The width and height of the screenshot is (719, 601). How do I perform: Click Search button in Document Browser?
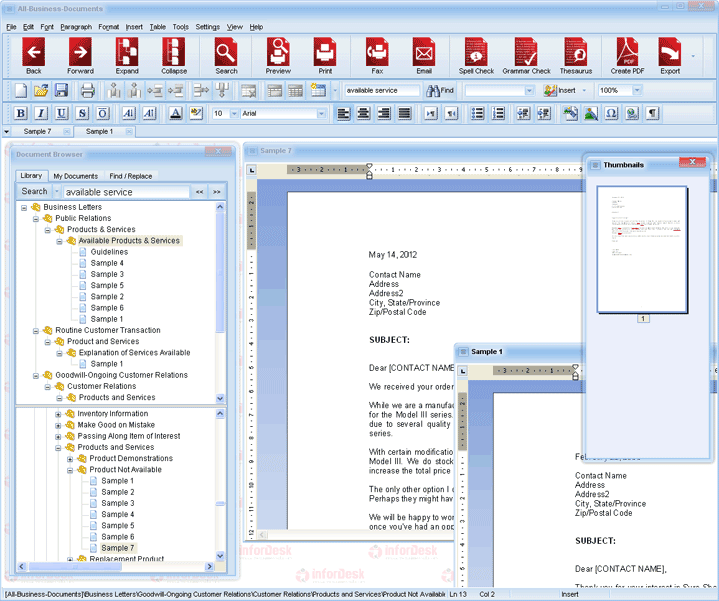click(x=34, y=192)
